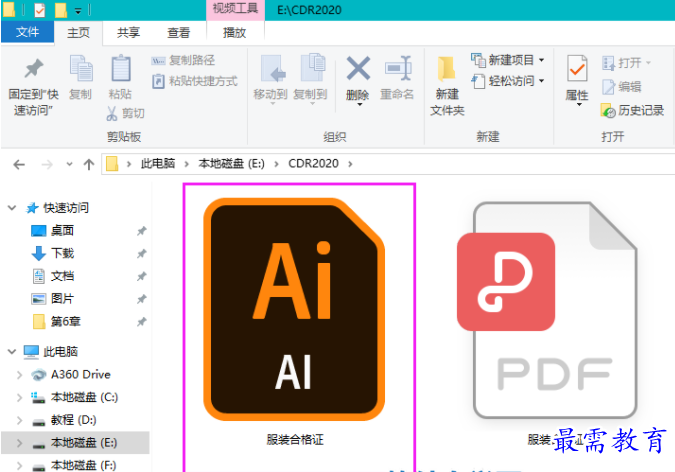
Task: Switch to the Share (共享) ribbon tab
Action: [128, 33]
